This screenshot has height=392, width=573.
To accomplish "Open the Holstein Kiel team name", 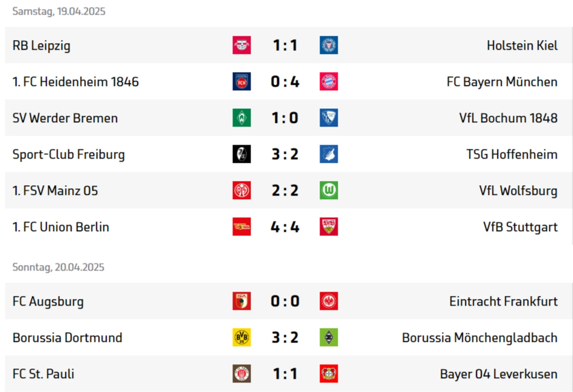I will [x=522, y=46].
